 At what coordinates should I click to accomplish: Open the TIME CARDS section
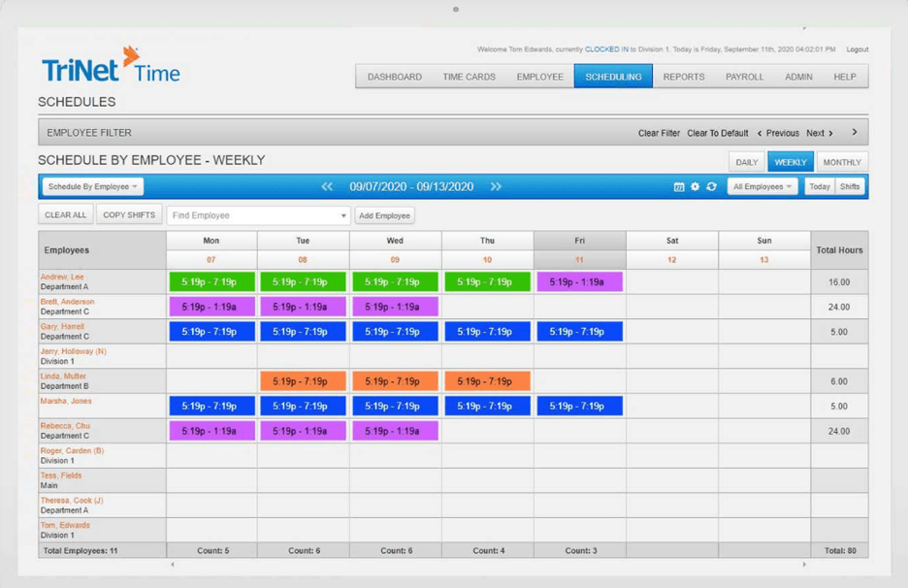pos(471,77)
